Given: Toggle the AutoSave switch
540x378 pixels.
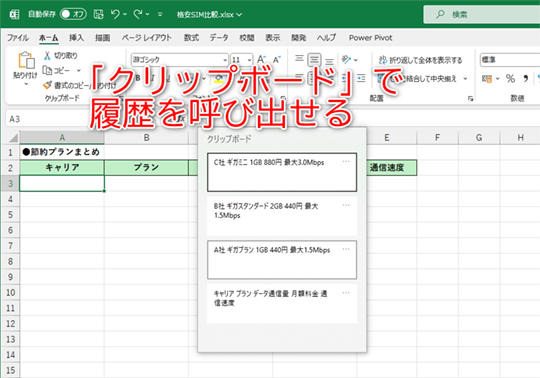Looking at the screenshot, I should tap(73, 14).
